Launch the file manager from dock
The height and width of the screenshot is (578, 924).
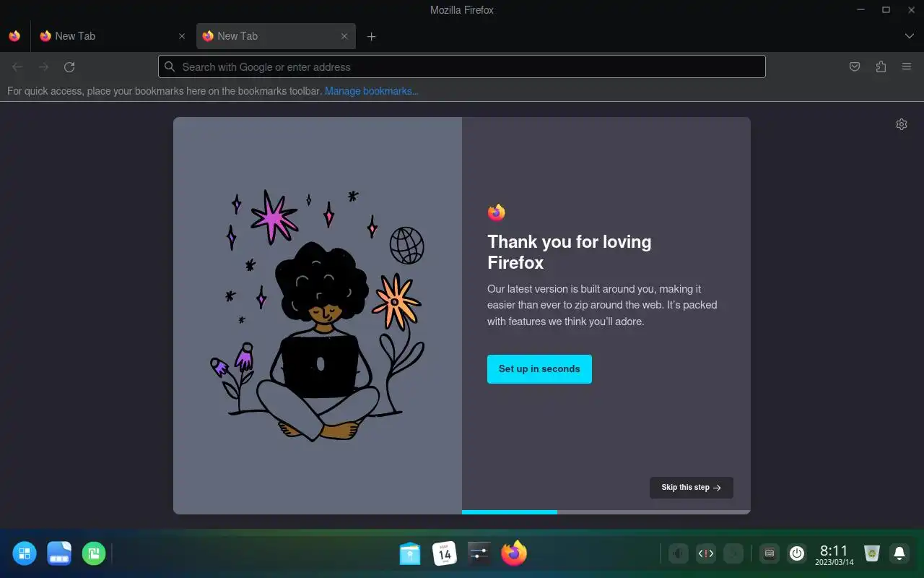click(x=410, y=554)
